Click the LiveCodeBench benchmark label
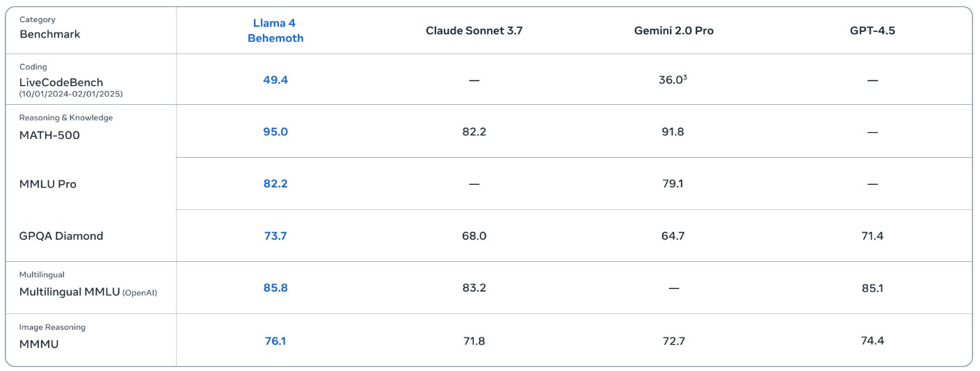The height and width of the screenshot is (371, 980). pos(61,82)
